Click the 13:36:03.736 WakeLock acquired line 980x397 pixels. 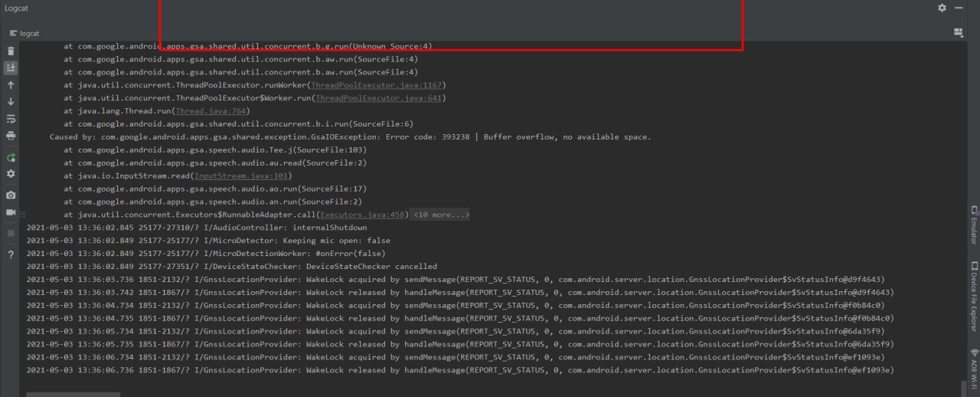(455, 280)
